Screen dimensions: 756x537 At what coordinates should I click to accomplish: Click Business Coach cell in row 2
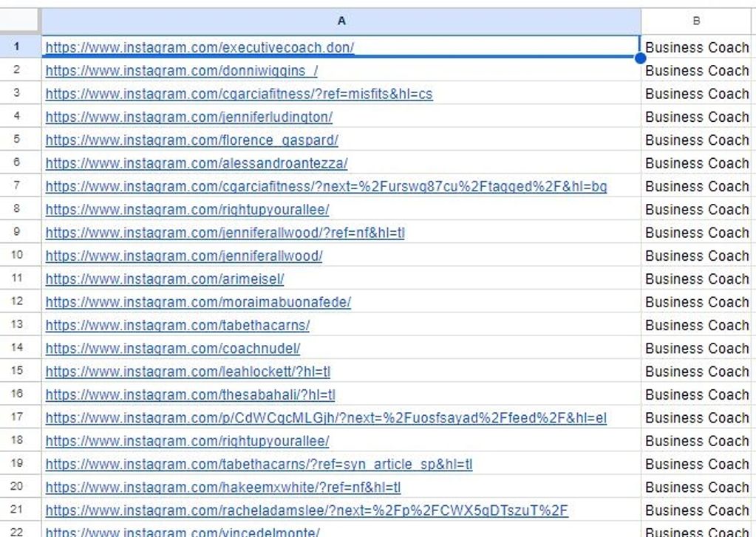click(696, 70)
